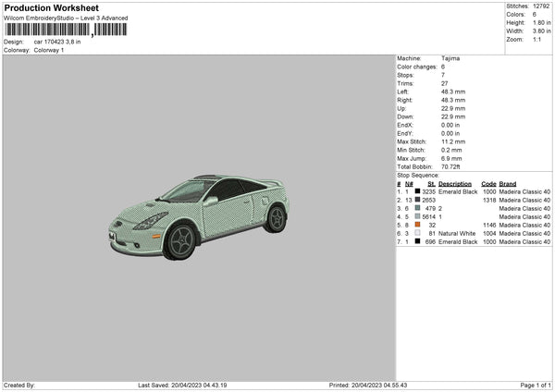Click the Brand column header
This screenshot has height=392, width=555.
click(x=508, y=183)
